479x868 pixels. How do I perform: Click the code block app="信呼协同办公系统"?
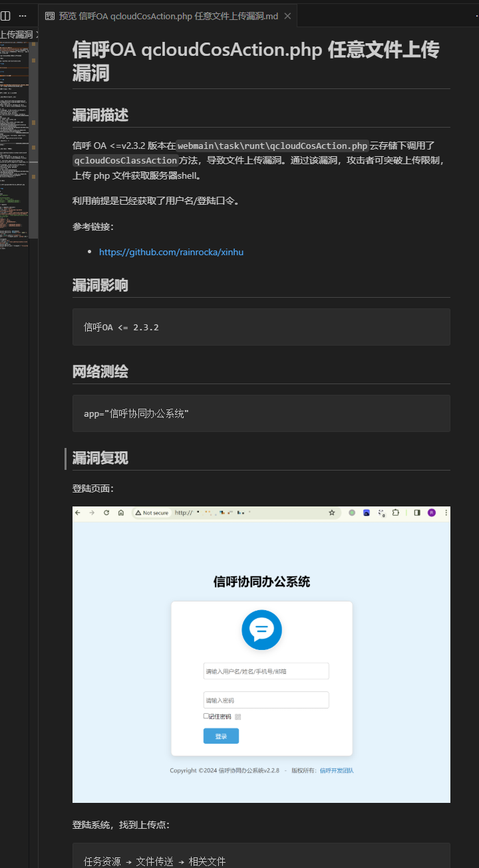pos(261,413)
